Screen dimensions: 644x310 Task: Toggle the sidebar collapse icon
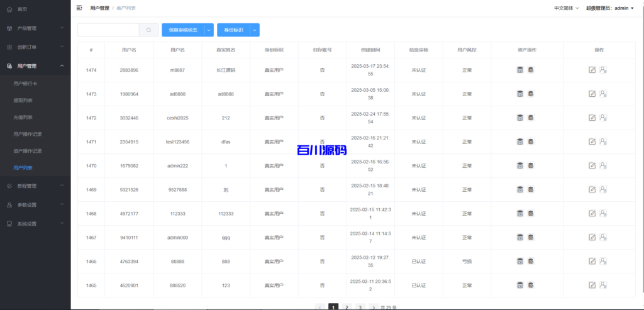(79, 8)
